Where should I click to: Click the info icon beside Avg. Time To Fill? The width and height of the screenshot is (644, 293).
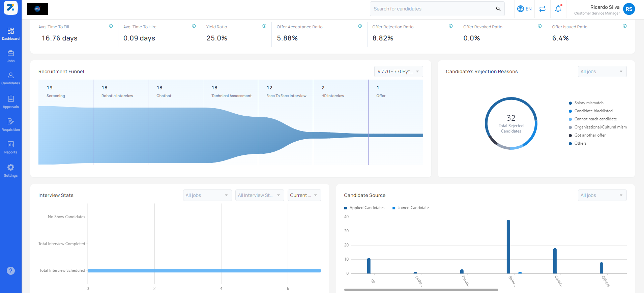click(x=111, y=26)
